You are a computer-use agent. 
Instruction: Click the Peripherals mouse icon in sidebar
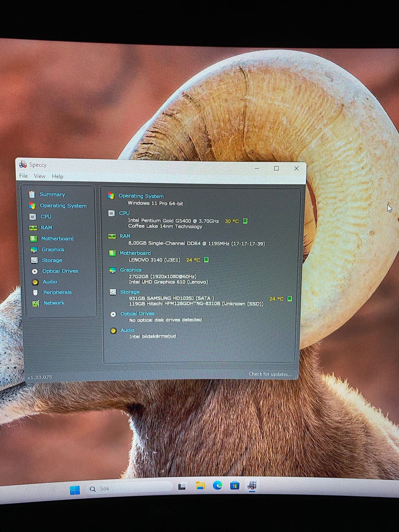[35, 293]
